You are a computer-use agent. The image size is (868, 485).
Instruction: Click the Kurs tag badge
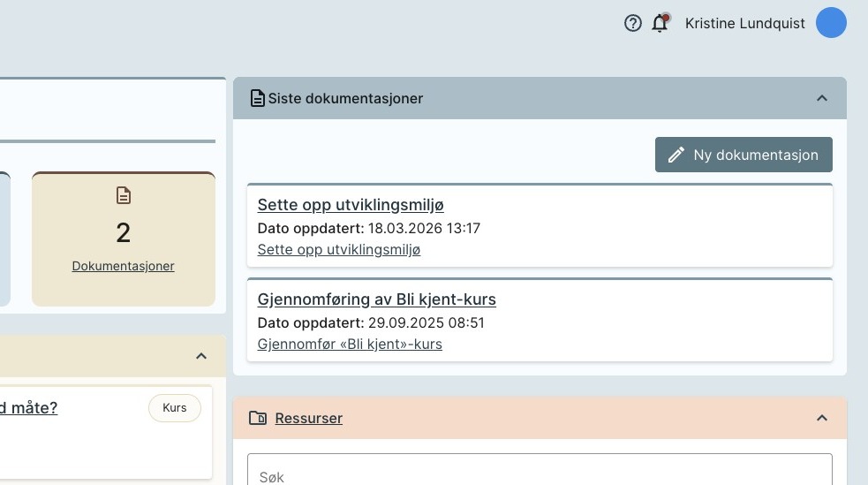tap(175, 408)
